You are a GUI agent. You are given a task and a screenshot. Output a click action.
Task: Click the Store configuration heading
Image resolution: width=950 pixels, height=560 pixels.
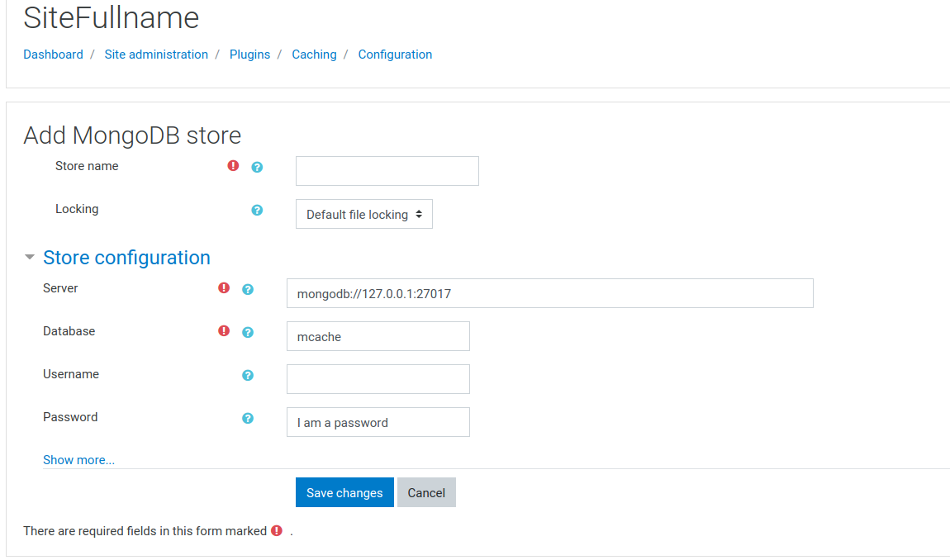click(x=126, y=258)
